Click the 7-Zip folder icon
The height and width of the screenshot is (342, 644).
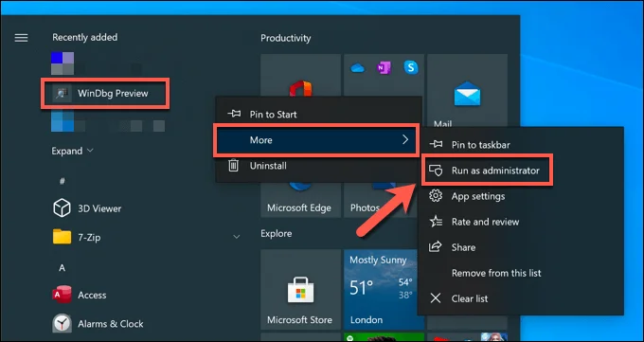click(62, 237)
